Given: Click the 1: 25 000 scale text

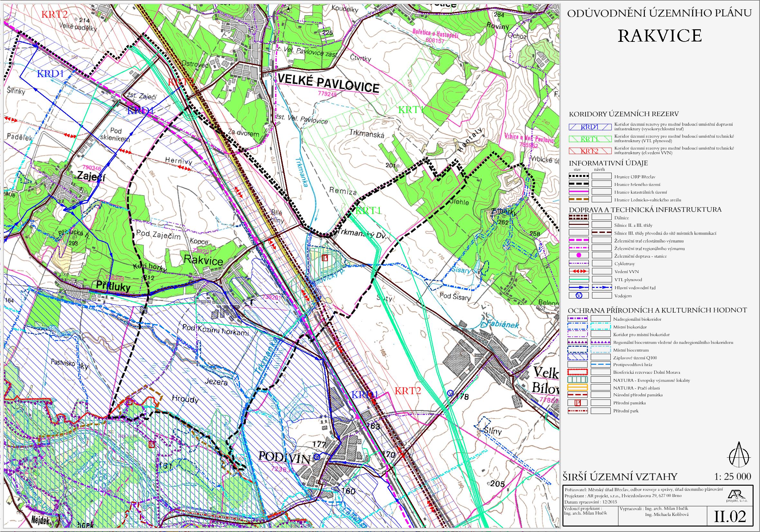Looking at the screenshot, I should point(732,476).
